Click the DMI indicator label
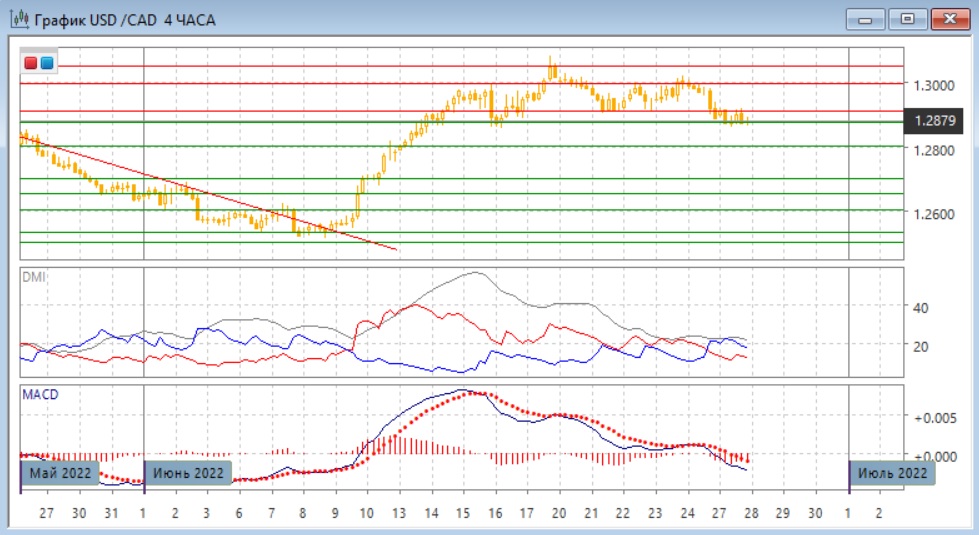This screenshot has width=979, height=535. tap(33, 277)
